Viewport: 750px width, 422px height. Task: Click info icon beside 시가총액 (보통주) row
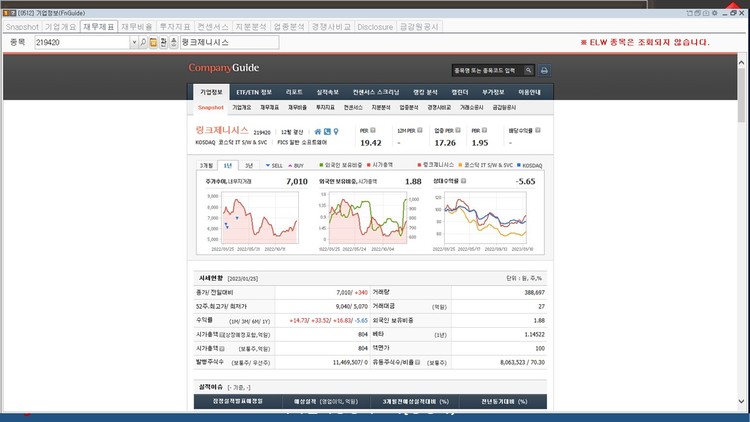221,348
